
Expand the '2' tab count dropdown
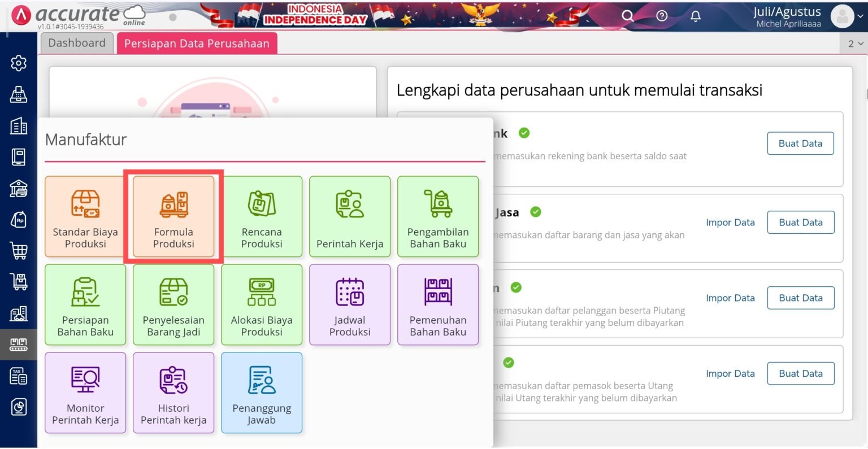click(x=854, y=42)
